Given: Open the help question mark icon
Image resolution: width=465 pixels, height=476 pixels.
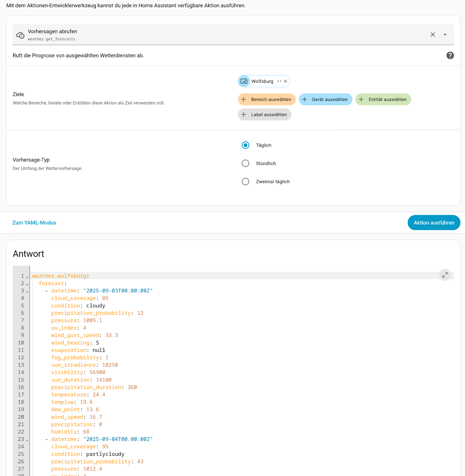Looking at the screenshot, I should [450, 56].
